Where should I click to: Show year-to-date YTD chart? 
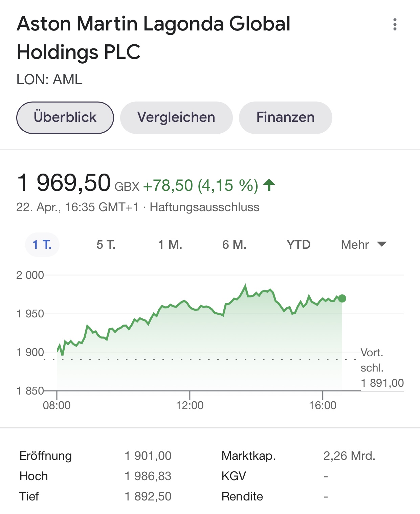[x=299, y=244]
